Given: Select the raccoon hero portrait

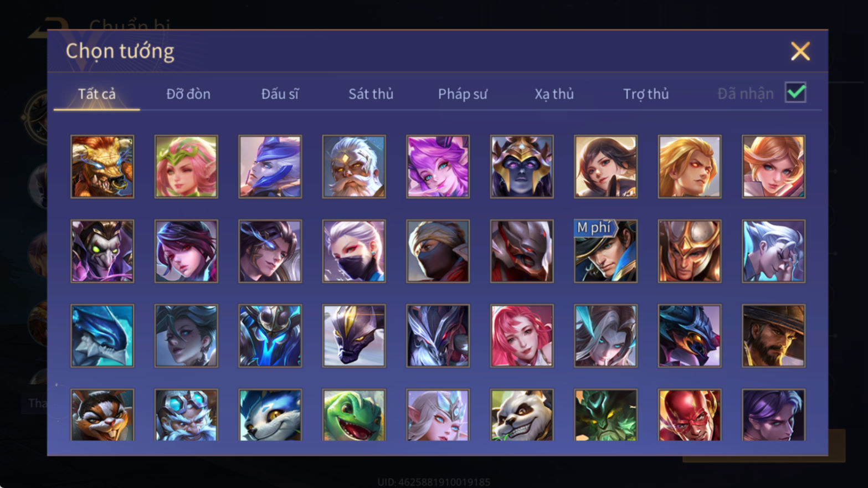Looking at the screenshot, I should tap(102, 415).
